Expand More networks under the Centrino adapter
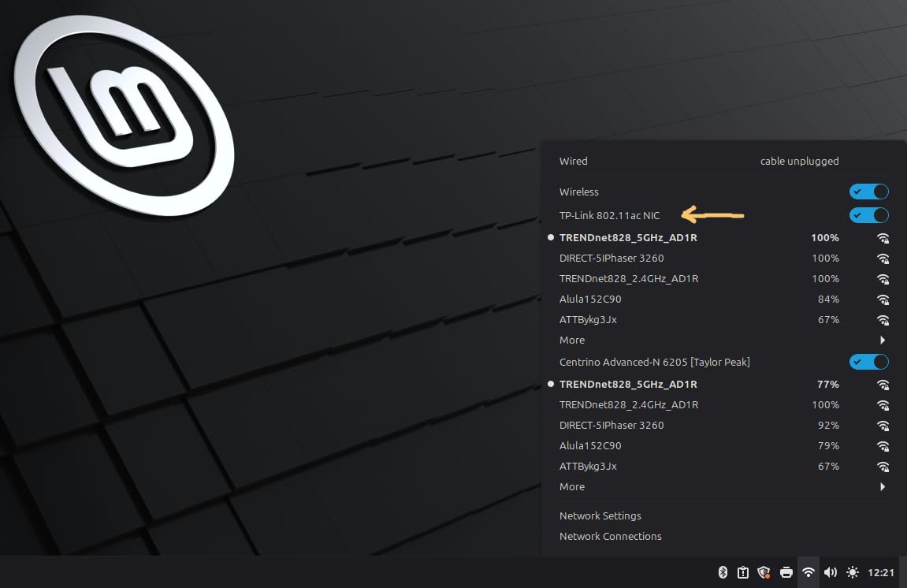 click(572, 487)
